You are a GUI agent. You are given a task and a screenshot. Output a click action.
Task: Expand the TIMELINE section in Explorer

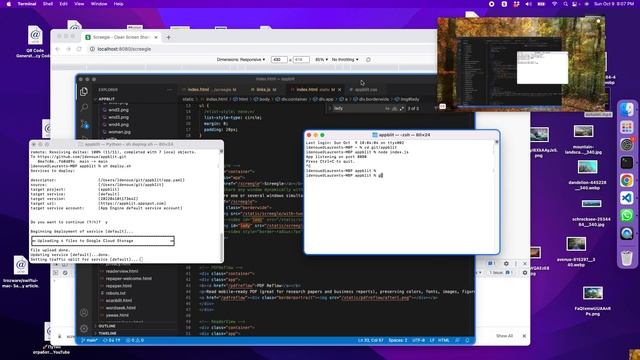point(108,333)
